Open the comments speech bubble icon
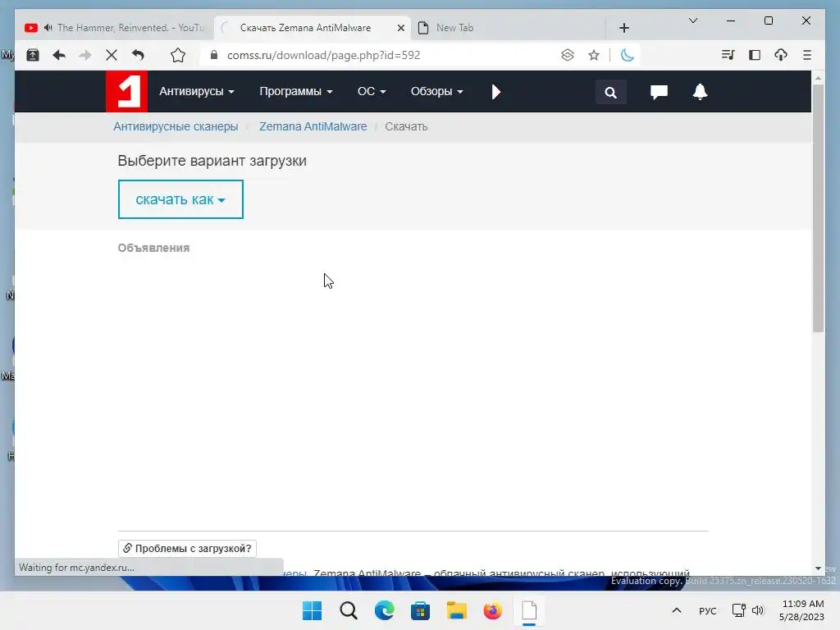Image resolution: width=840 pixels, height=630 pixels. [659, 92]
